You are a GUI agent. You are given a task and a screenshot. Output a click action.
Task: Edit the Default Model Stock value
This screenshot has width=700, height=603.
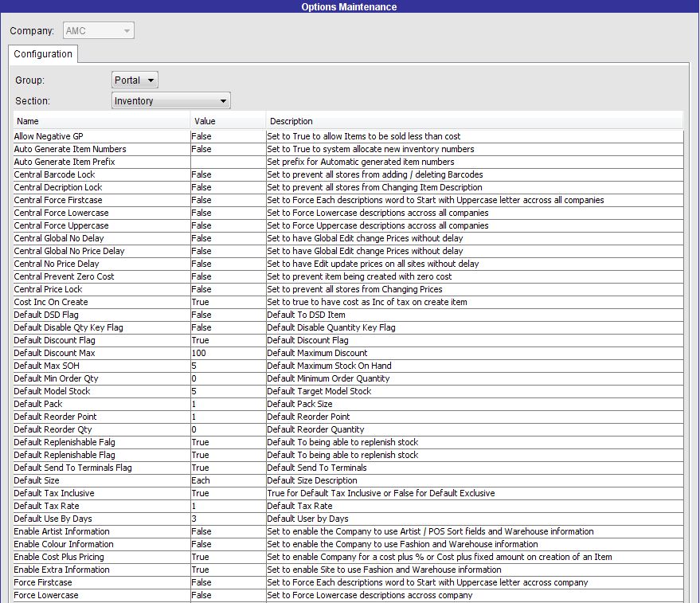pos(228,391)
